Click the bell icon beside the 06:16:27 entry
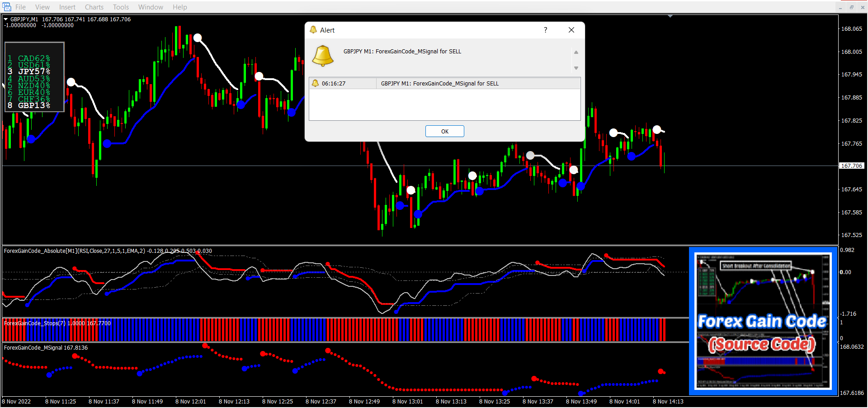 point(316,83)
